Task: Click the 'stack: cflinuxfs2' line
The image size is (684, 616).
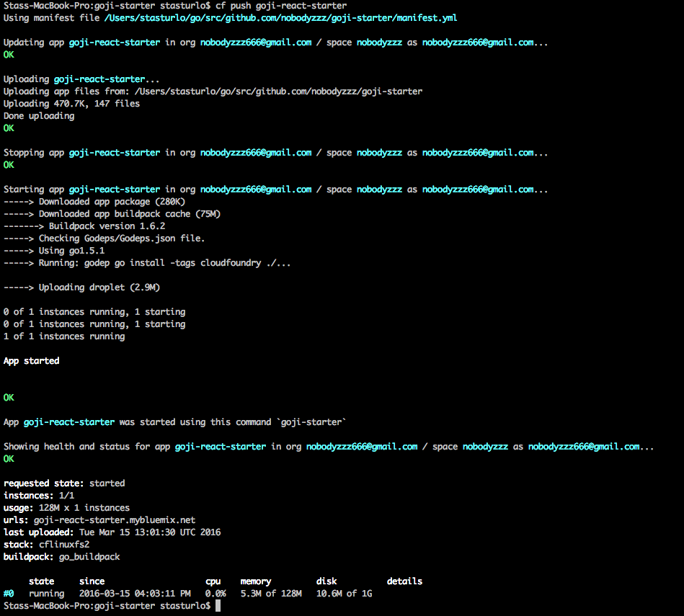Action: (x=47, y=544)
